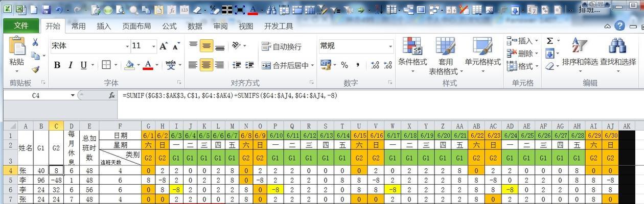Switch to the Insert (插入) tab

[104, 27]
